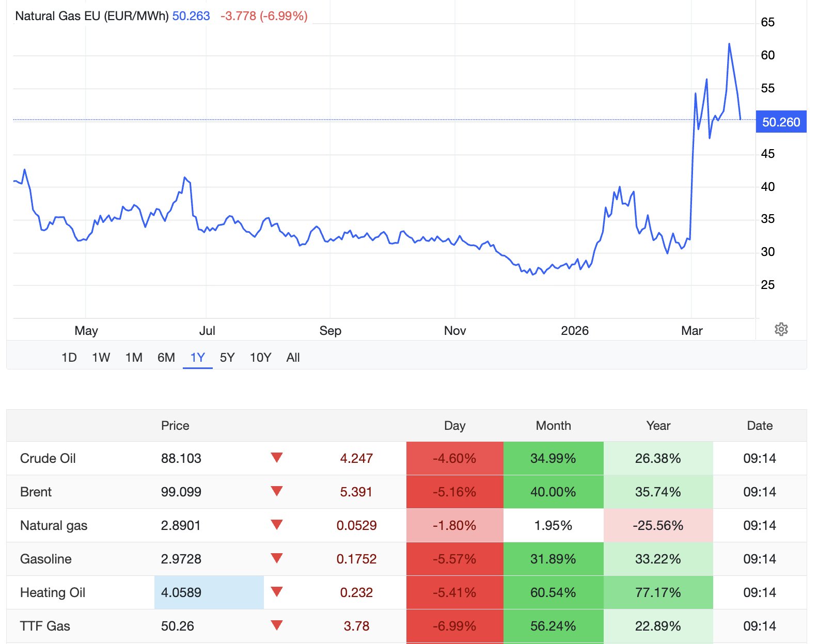Show the 5Y chart range
This screenshot has width=818, height=644.
coord(227,358)
